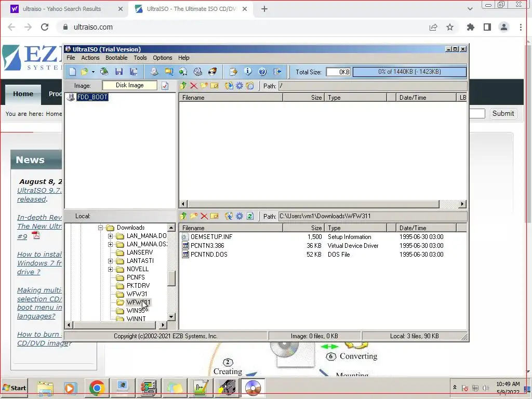Click the Add Files toolbar icon
The image size is (532, 399).
click(233, 72)
